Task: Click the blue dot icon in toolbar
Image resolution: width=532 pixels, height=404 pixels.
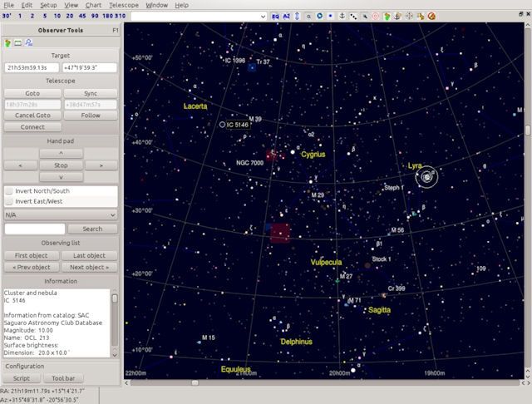Action: click(331, 16)
